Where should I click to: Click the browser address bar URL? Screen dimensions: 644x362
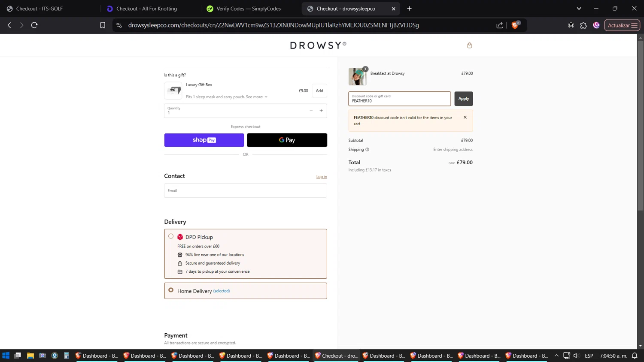[x=273, y=25]
